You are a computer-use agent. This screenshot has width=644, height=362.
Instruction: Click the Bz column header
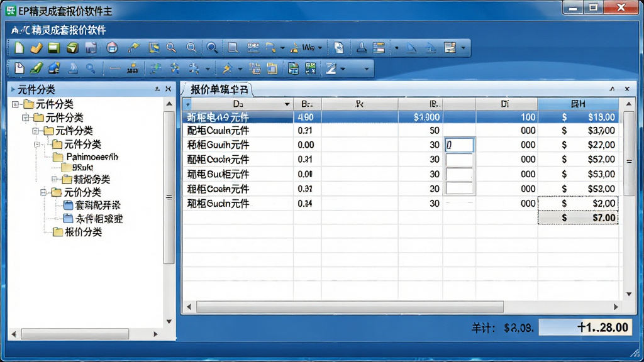point(307,104)
